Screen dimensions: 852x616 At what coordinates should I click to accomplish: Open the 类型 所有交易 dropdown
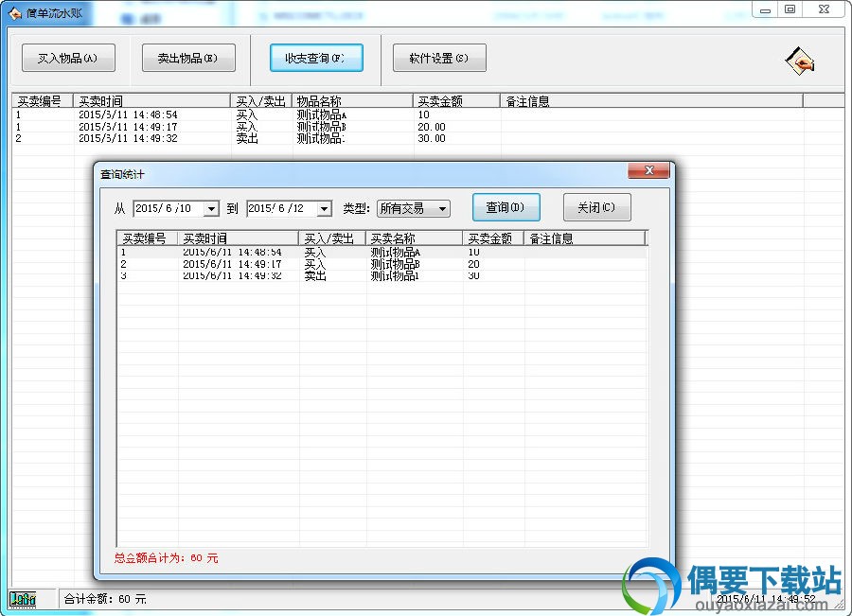click(414, 208)
